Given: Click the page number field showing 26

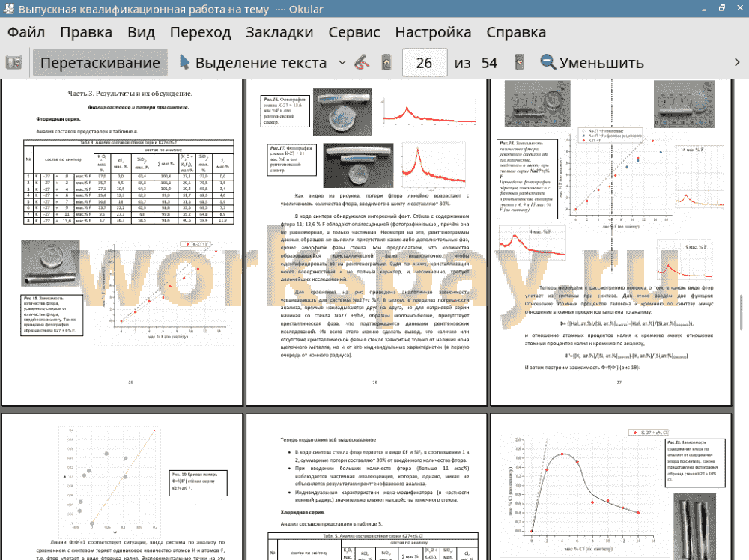Looking at the screenshot, I should tap(424, 63).
